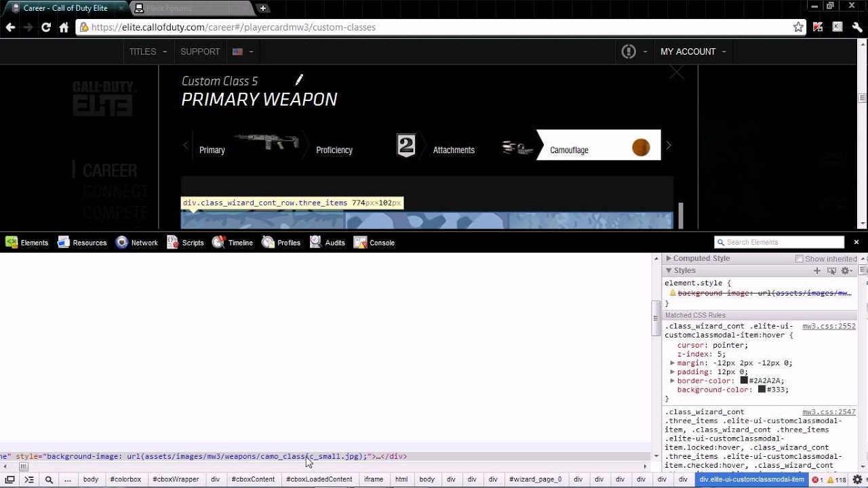
Task: Close the DevTools panel
Action: click(x=856, y=242)
